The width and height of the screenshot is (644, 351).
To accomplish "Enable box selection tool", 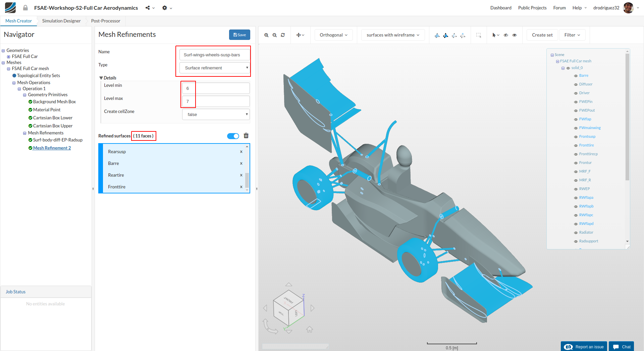I will point(479,35).
